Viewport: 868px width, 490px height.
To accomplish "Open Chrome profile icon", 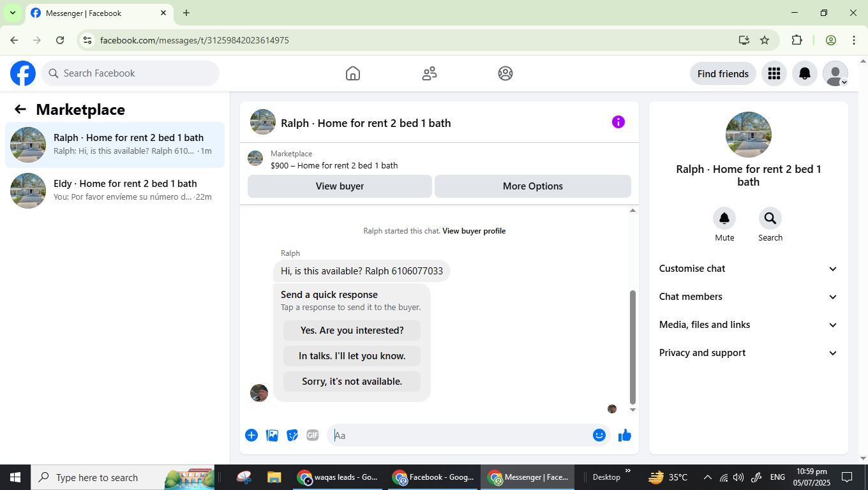I will coord(831,40).
